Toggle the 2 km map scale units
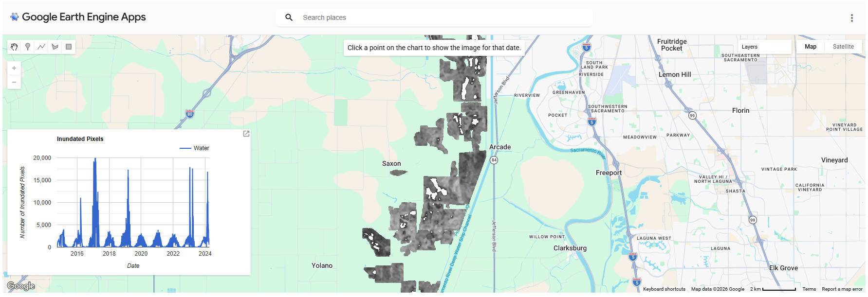The width and height of the screenshot is (868, 297). point(773,289)
